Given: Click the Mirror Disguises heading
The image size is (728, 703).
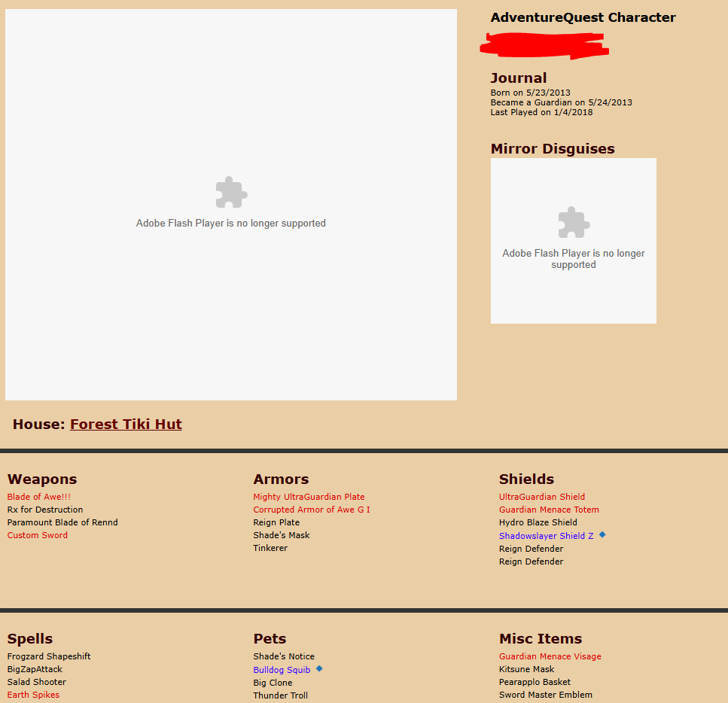Looking at the screenshot, I should [x=553, y=148].
